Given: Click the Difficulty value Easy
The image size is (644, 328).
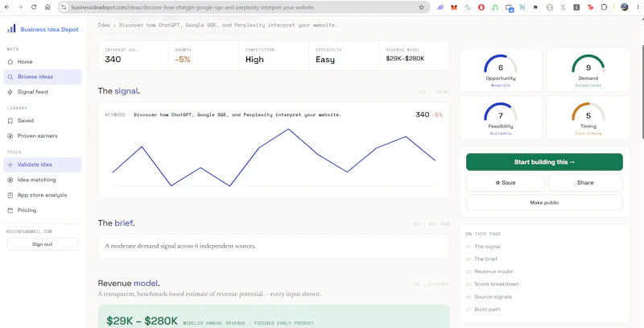Looking at the screenshot, I should (325, 60).
